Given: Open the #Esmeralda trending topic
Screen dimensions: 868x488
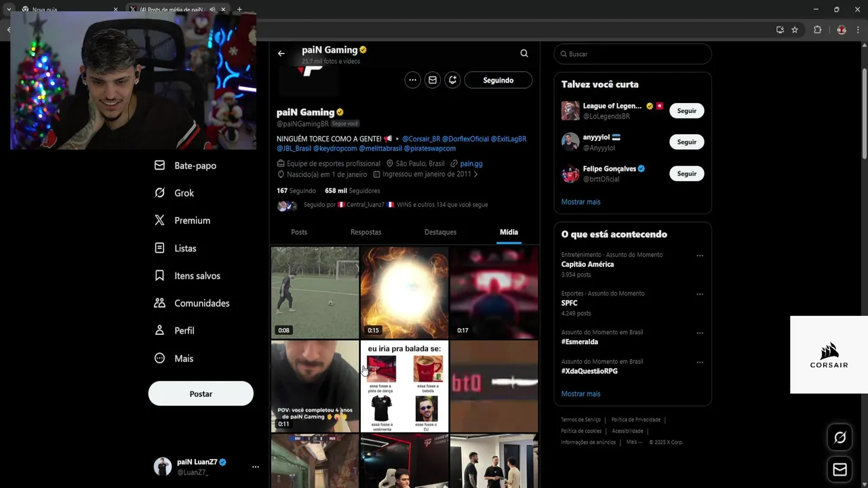Looking at the screenshot, I should [580, 342].
